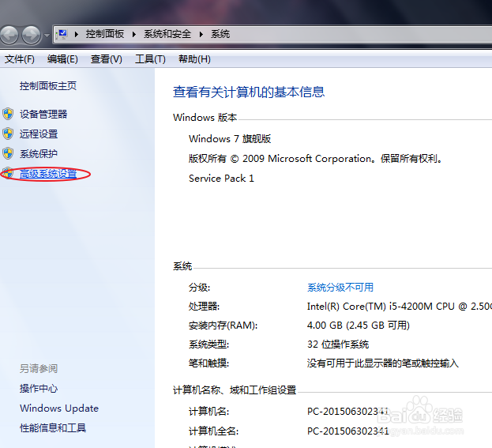
Task: Open recent pages dropdown beside navigation arrows
Action: pyautogui.click(x=47, y=36)
